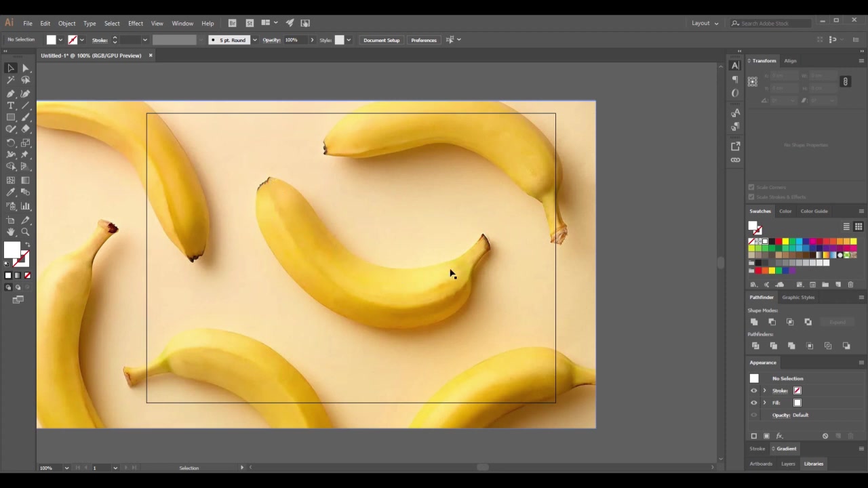Select the Eyedropper tool

pos(11,192)
